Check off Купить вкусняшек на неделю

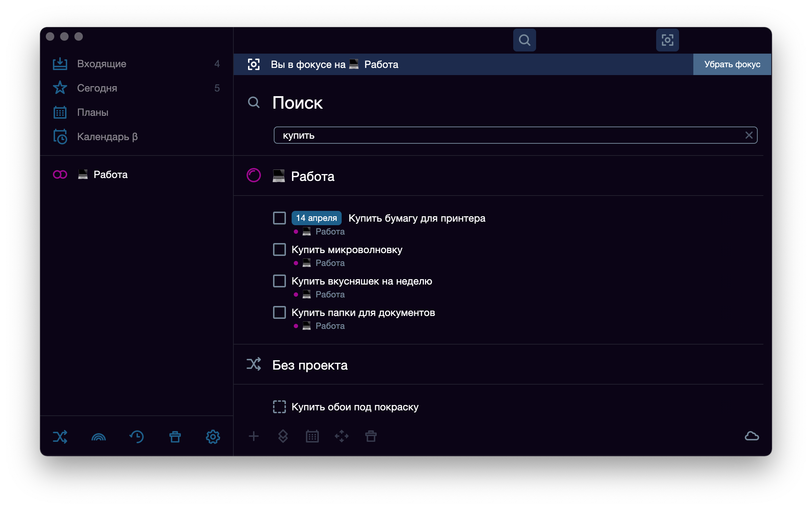[x=279, y=281]
